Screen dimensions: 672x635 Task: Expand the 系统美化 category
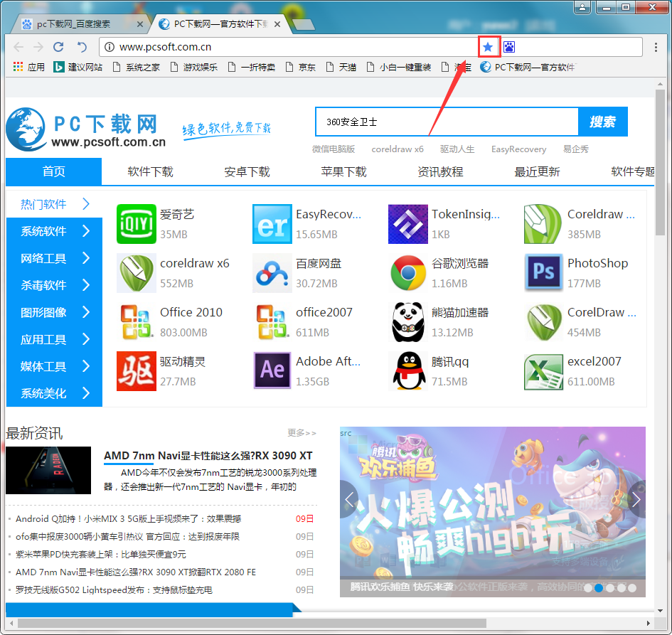(55, 393)
